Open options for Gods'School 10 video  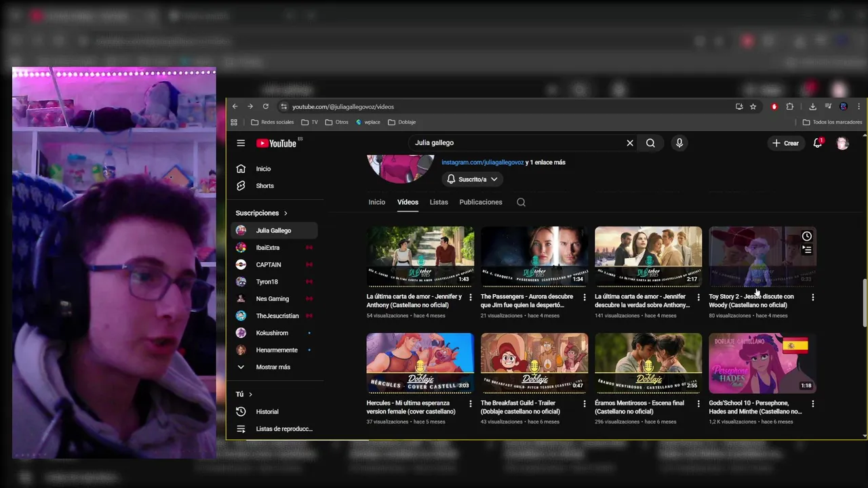pyautogui.click(x=812, y=403)
